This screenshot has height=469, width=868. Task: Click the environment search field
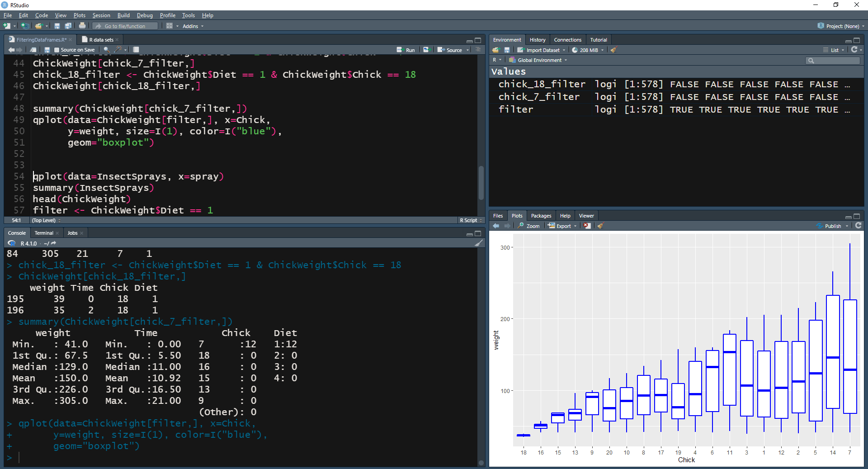pos(833,60)
